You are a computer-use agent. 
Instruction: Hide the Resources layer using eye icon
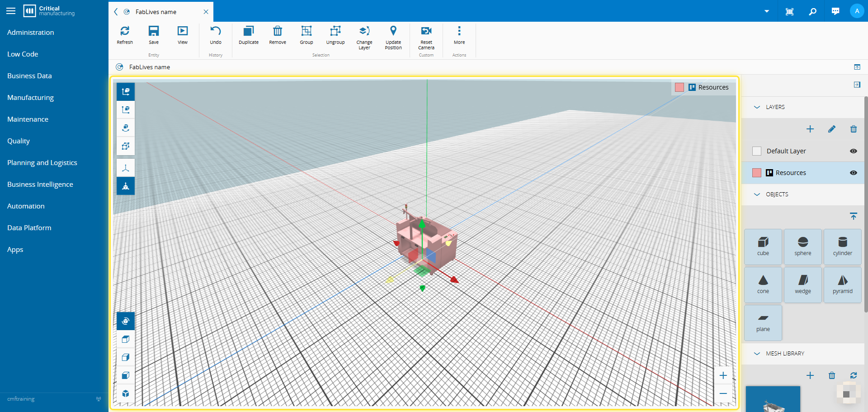click(x=853, y=173)
